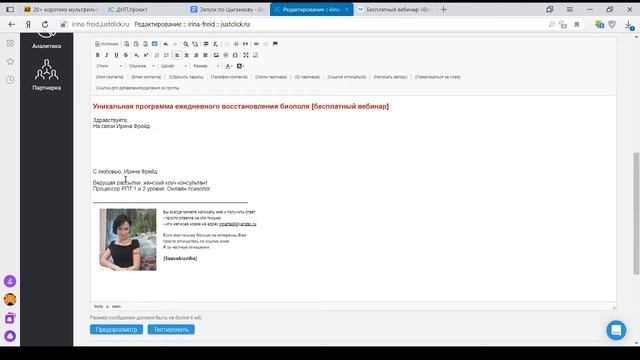Click the Paste from Word icon
This screenshot has height=360, width=640.
pyautogui.click(x=146, y=44)
